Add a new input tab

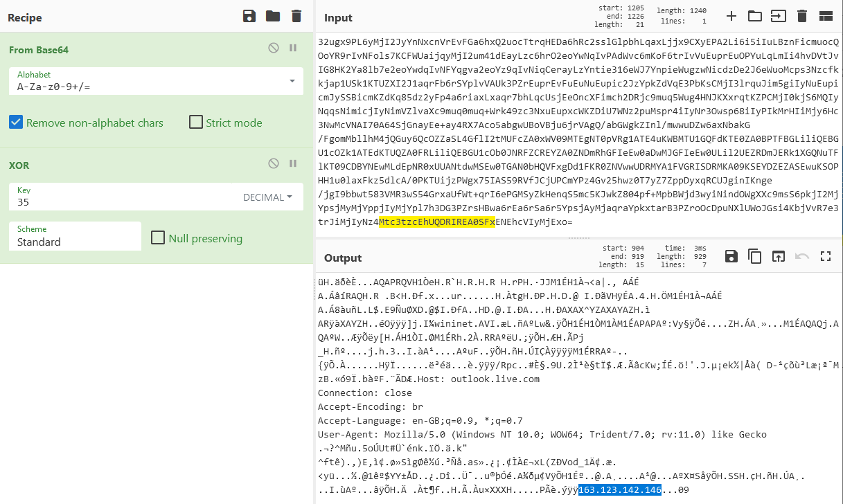click(x=731, y=16)
